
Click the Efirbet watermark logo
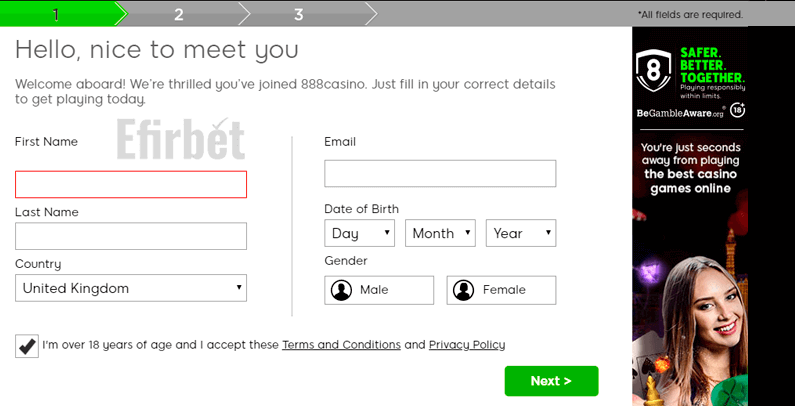(180, 141)
